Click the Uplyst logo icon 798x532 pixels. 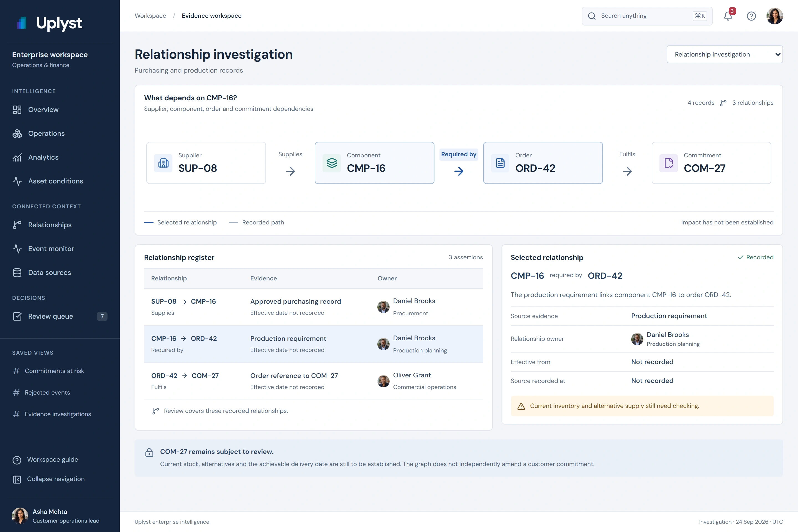pos(22,23)
